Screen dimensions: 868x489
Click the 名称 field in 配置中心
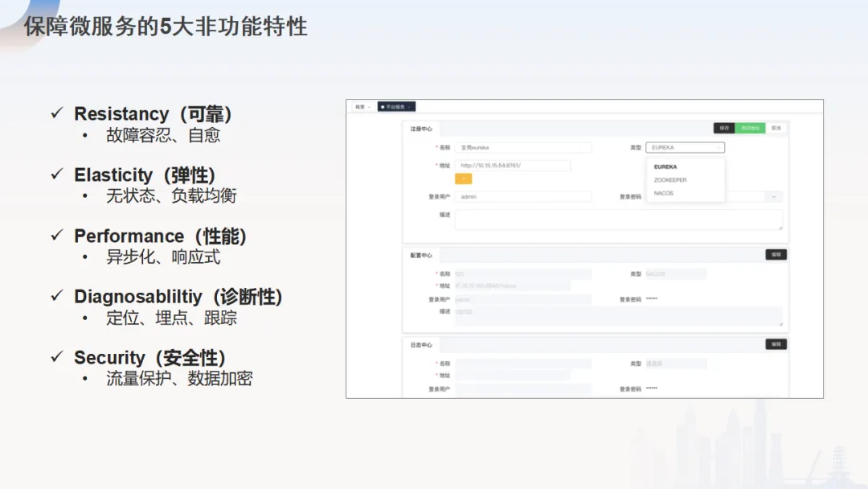(x=523, y=273)
